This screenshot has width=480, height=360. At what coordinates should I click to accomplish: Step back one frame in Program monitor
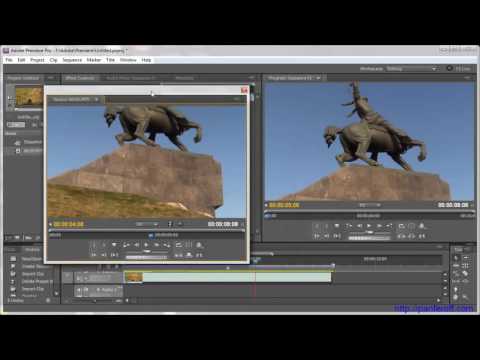[x=359, y=226]
